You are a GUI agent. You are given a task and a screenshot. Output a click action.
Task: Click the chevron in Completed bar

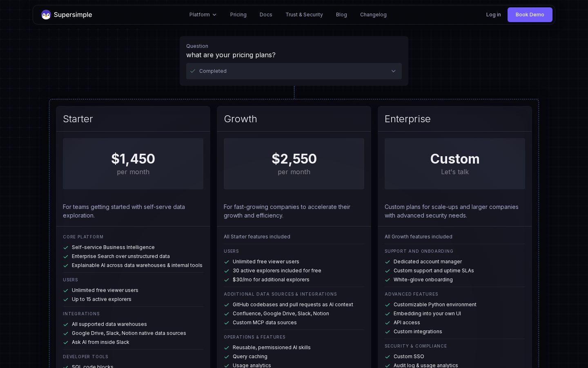click(394, 71)
